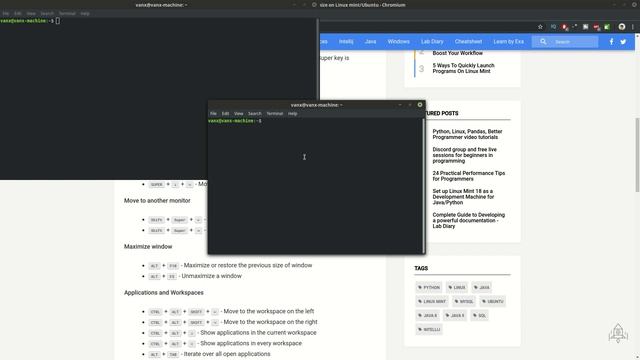Click the 'Maximize window' heading text
The image size is (640, 360).
148,247
